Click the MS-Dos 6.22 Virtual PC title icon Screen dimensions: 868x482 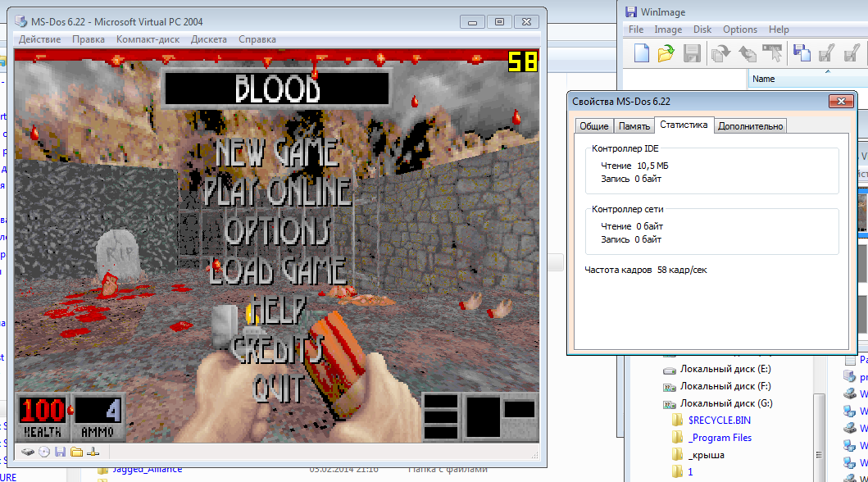tap(21, 21)
